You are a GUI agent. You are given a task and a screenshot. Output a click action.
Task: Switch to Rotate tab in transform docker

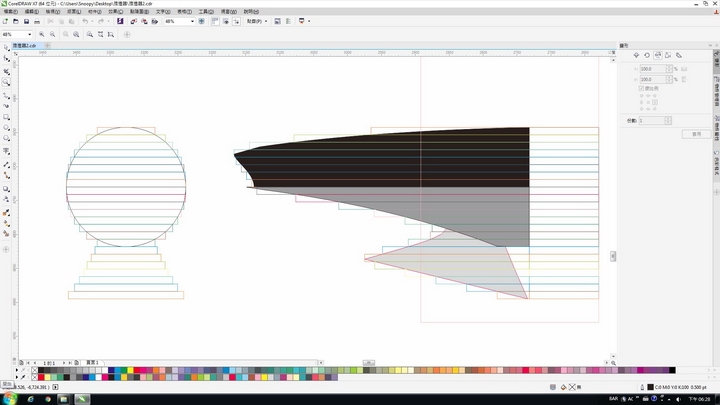647,55
